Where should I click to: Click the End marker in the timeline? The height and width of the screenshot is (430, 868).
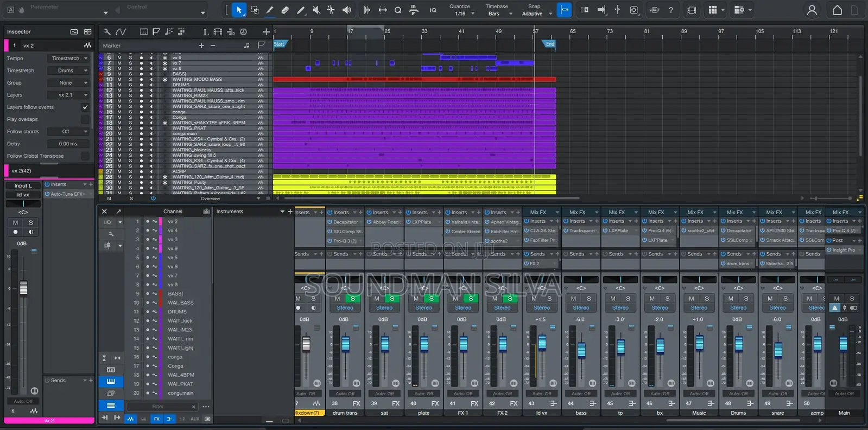[x=549, y=44]
